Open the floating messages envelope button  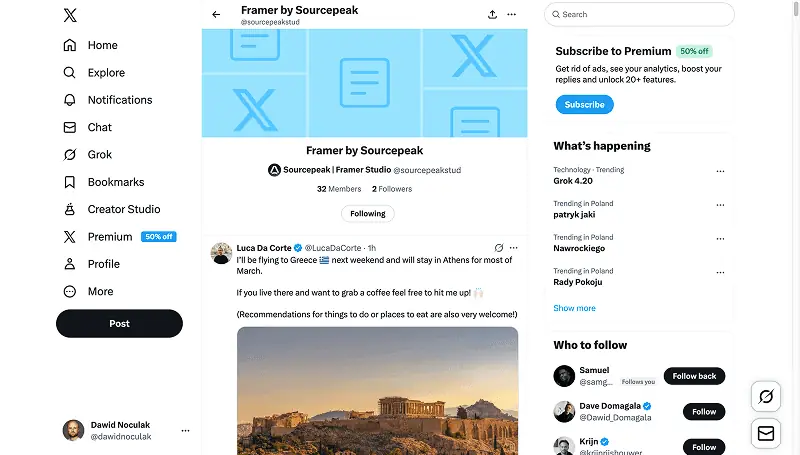(766, 434)
